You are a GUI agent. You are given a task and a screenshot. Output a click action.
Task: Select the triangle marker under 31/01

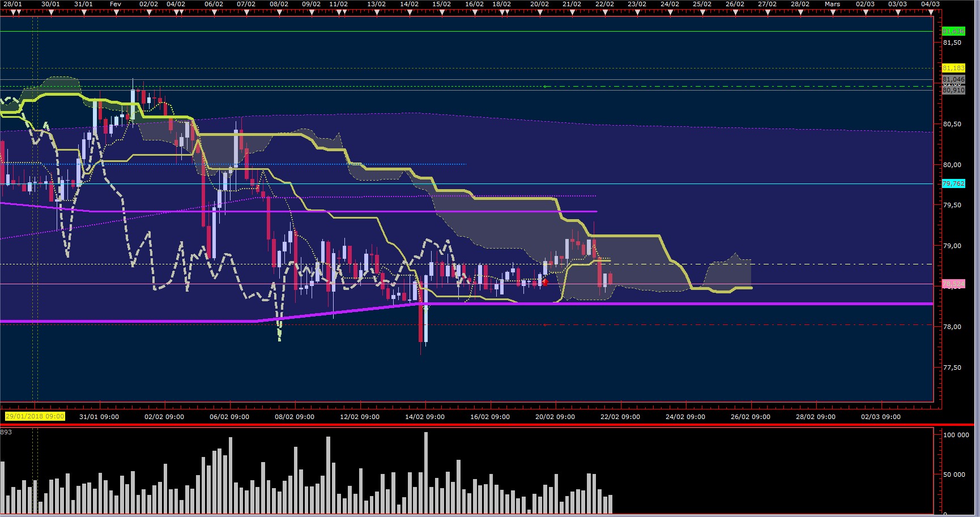[x=83, y=12]
